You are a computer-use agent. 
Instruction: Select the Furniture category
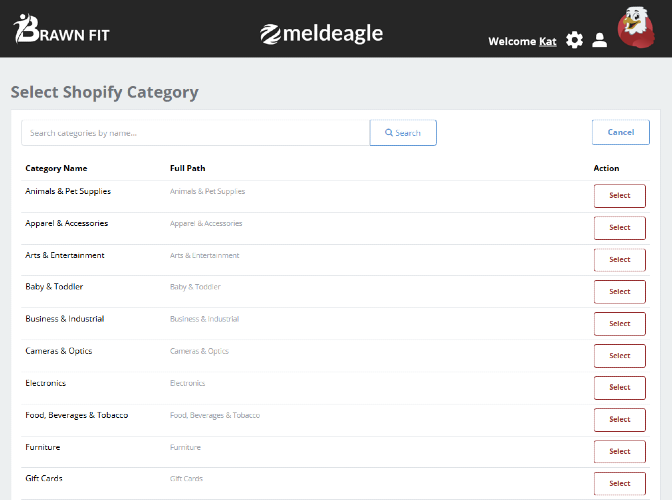tap(620, 452)
